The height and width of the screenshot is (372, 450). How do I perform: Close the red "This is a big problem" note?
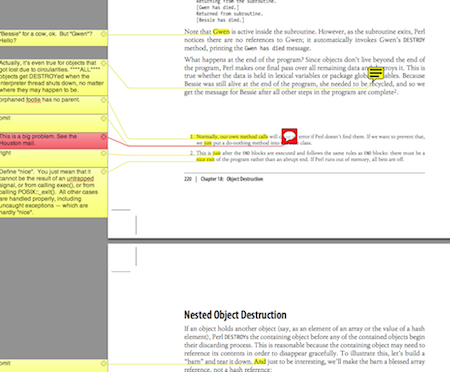click(104, 137)
